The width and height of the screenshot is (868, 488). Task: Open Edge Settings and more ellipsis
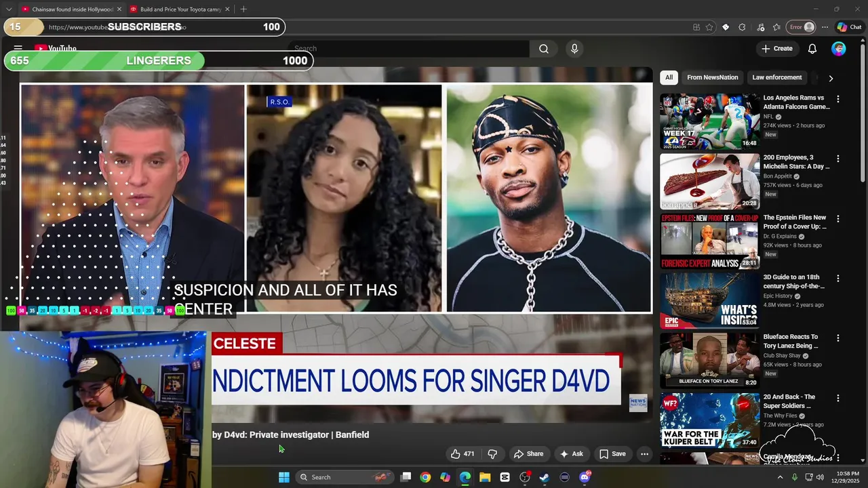(x=825, y=27)
